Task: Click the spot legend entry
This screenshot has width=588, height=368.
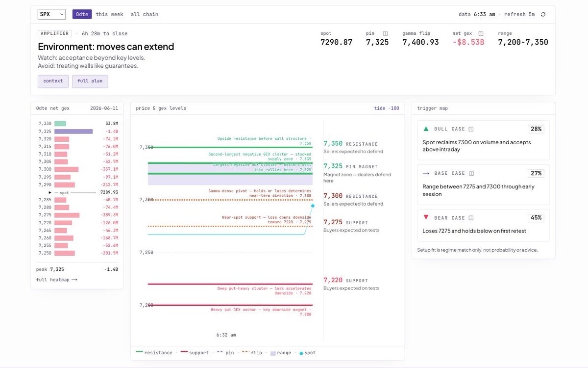Action: [x=308, y=353]
